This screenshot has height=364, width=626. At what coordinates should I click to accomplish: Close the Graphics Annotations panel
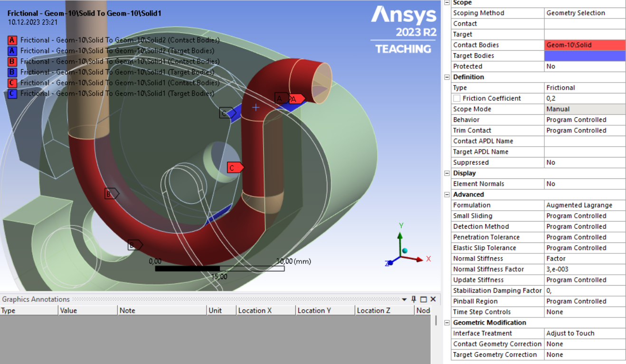click(x=433, y=299)
